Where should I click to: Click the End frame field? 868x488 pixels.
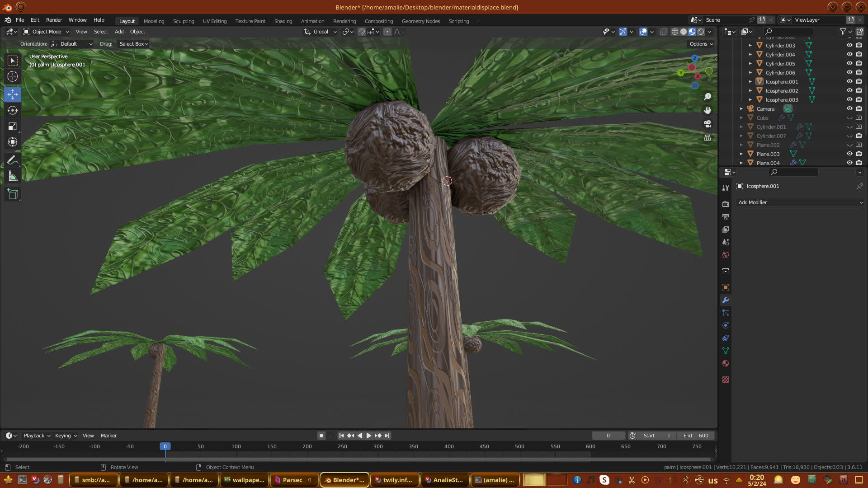pyautogui.click(x=696, y=436)
